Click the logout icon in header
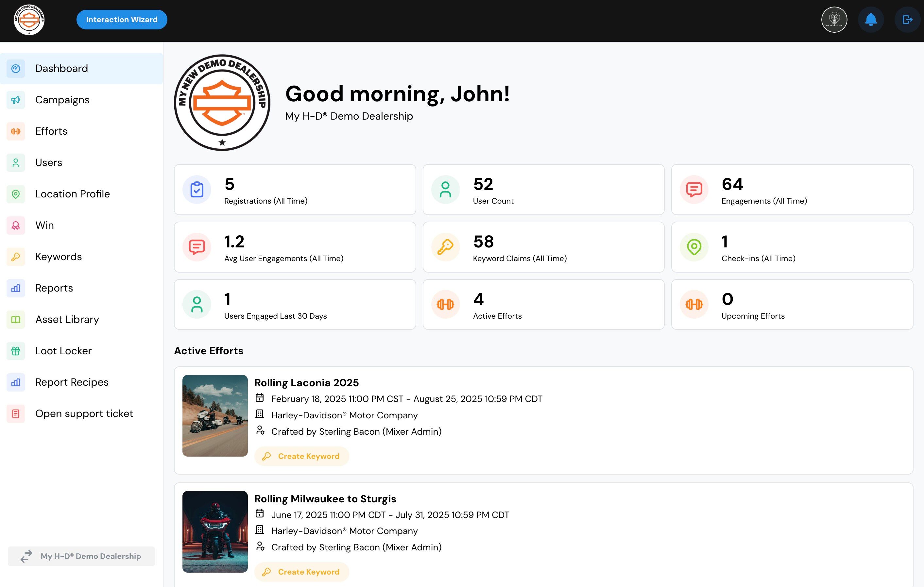Viewport: 924px width, 587px height. (907, 20)
